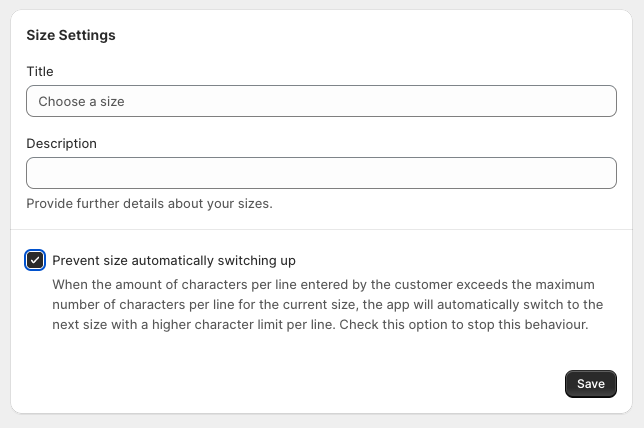The width and height of the screenshot is (644, 428).
Task: Click the Title input field
Action: pos(320,101)
